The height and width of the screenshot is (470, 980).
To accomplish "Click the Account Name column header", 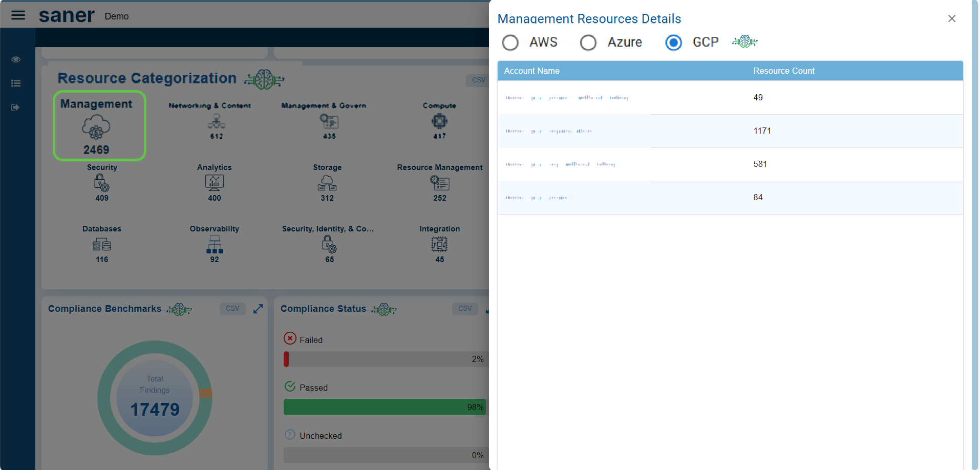I will click(x=531, y=71).
